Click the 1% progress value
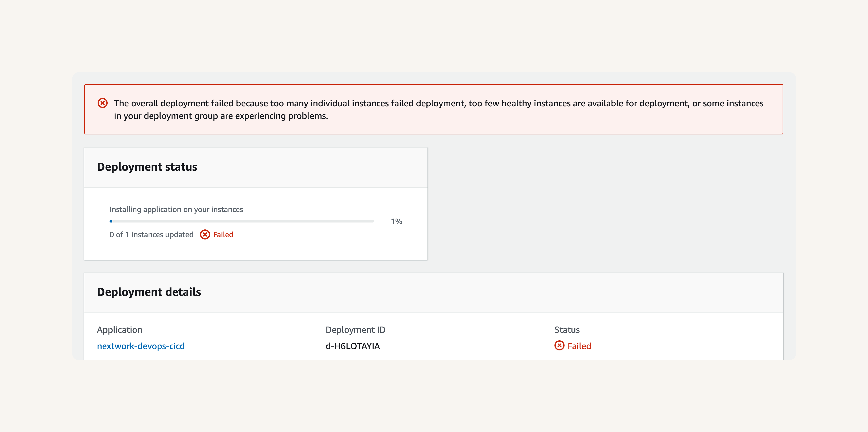868x432 pixels. click(397, 221)
